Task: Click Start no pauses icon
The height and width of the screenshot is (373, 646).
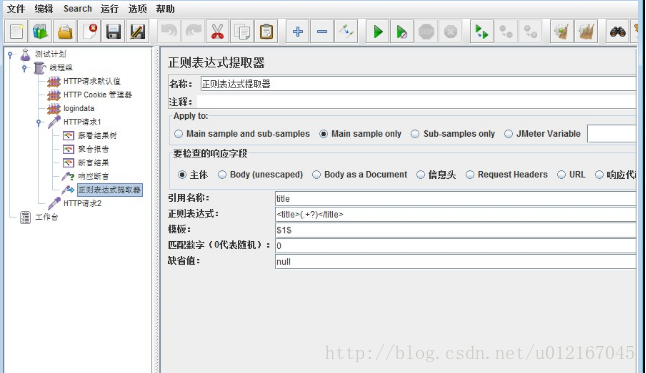Action: tap(402, 31)
